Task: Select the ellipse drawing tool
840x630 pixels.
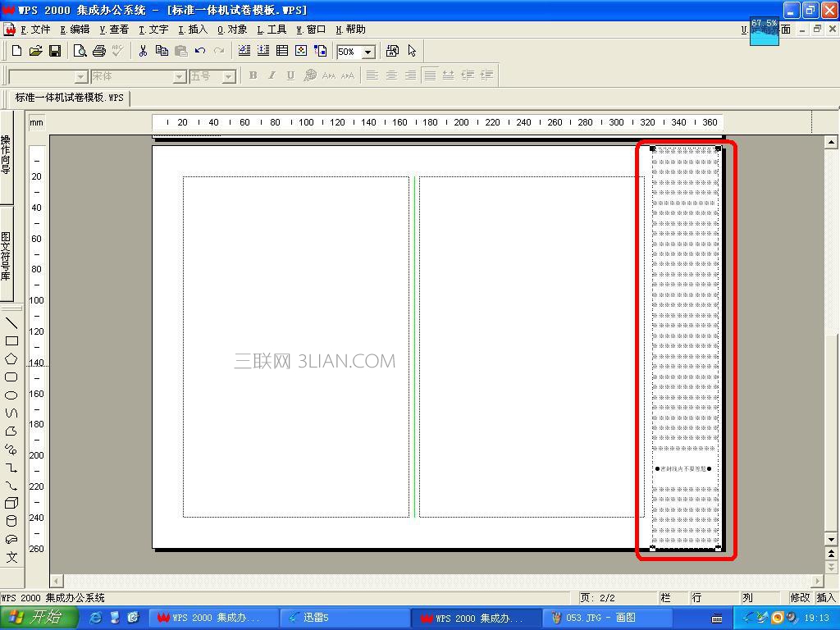Action: [11, 395]
